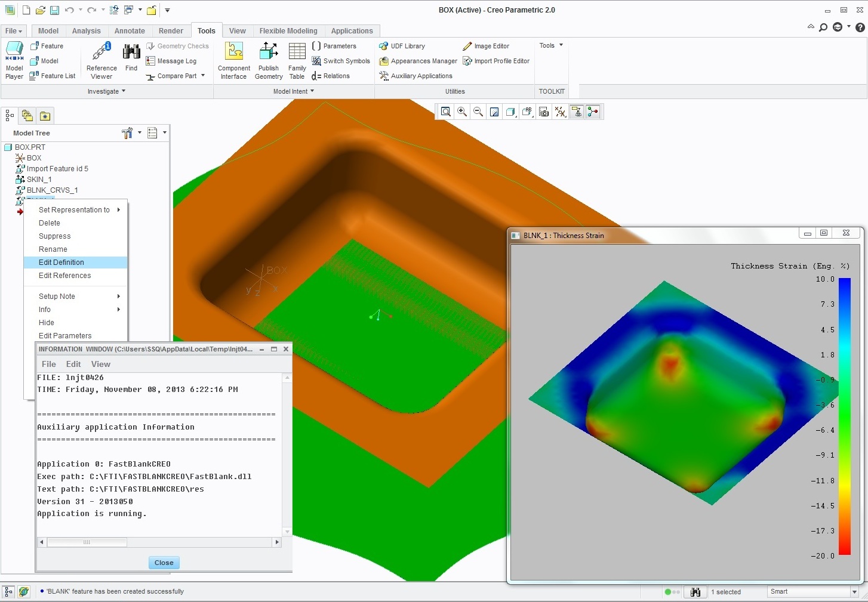
Task: Expand the Investigate group dropdown
Action: pos(106,91)
